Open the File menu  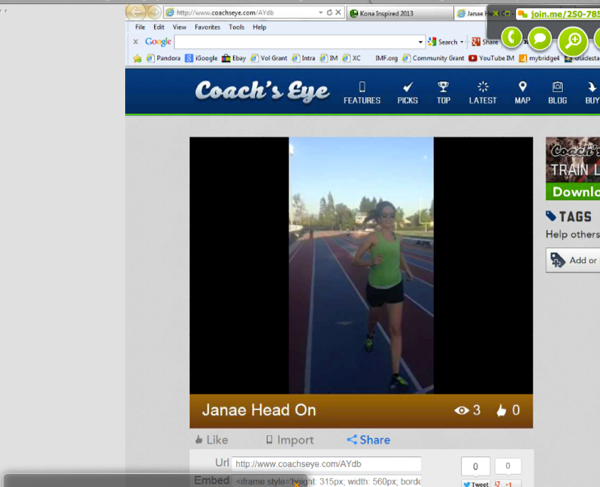140,27
